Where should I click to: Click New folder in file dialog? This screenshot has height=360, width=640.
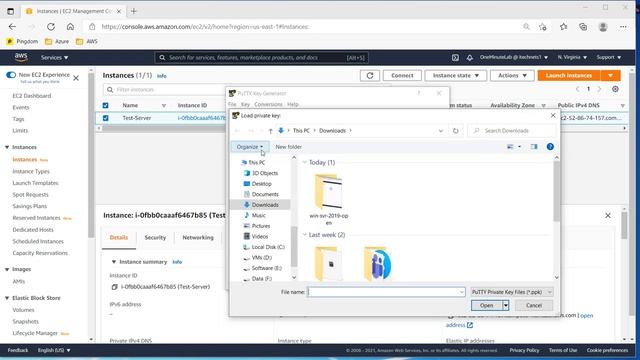(x=289, y=147)
